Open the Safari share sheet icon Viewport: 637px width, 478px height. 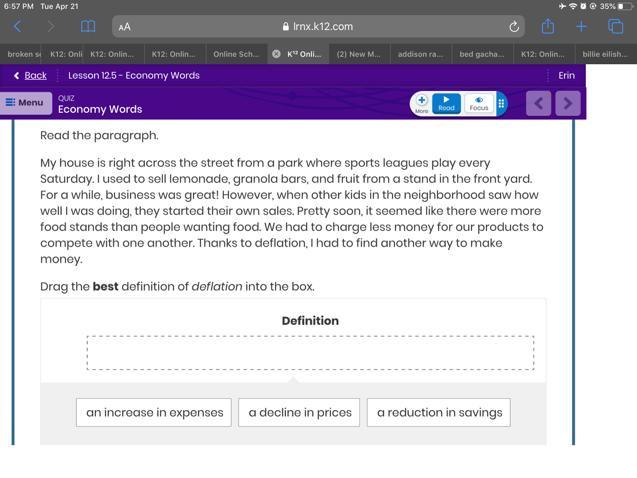(x=548, y=26)
